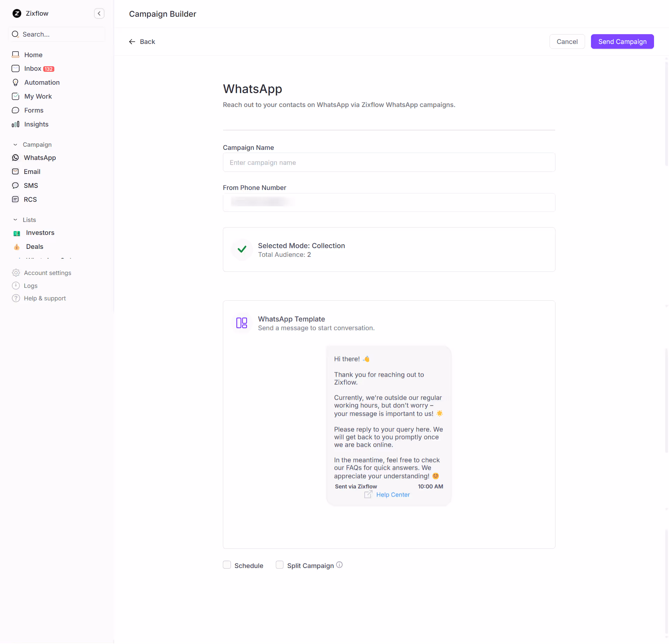669x644 pixels.
Task: Open Account settings gear icon
Action: (x=15, y=273)
